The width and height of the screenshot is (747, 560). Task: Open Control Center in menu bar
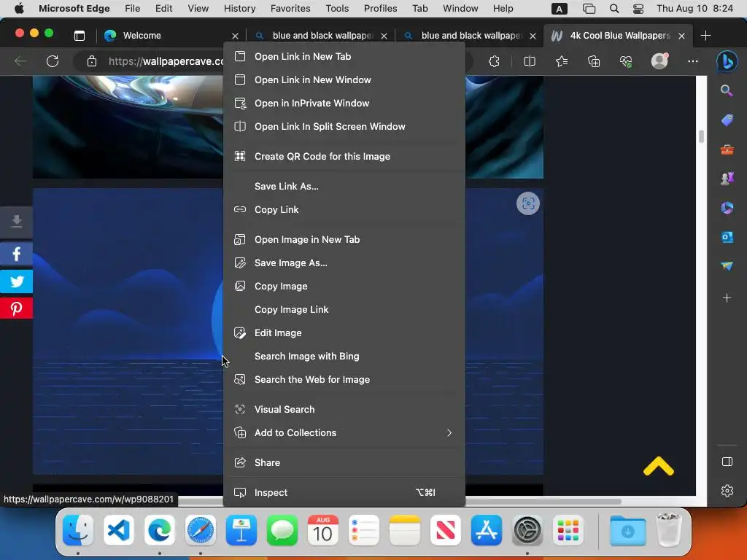tap(638, 9)
